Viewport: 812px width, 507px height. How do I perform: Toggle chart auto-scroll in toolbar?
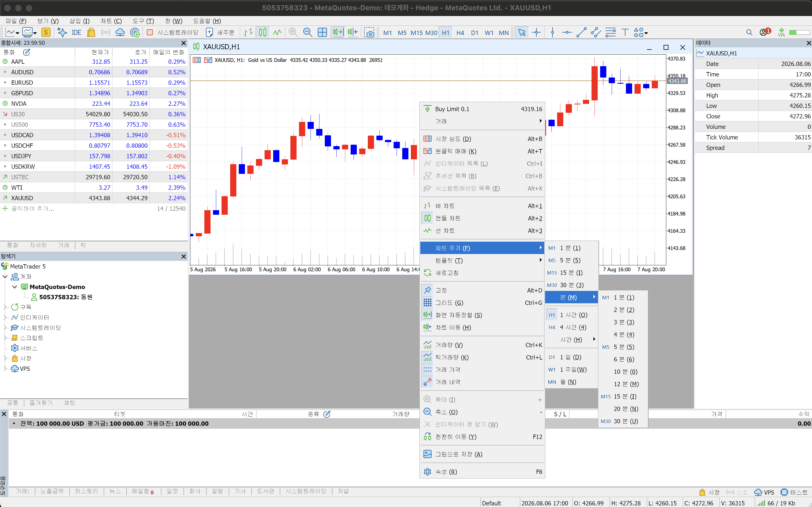338,33
